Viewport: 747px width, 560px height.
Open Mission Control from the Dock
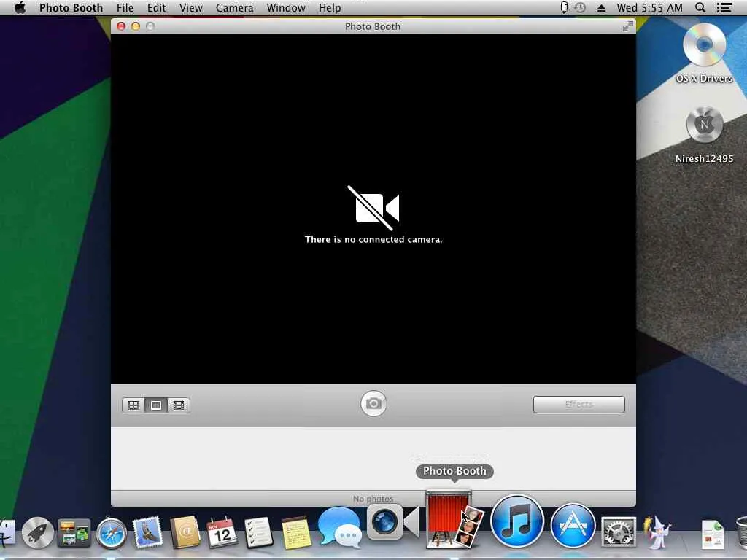tap(74, 533)
